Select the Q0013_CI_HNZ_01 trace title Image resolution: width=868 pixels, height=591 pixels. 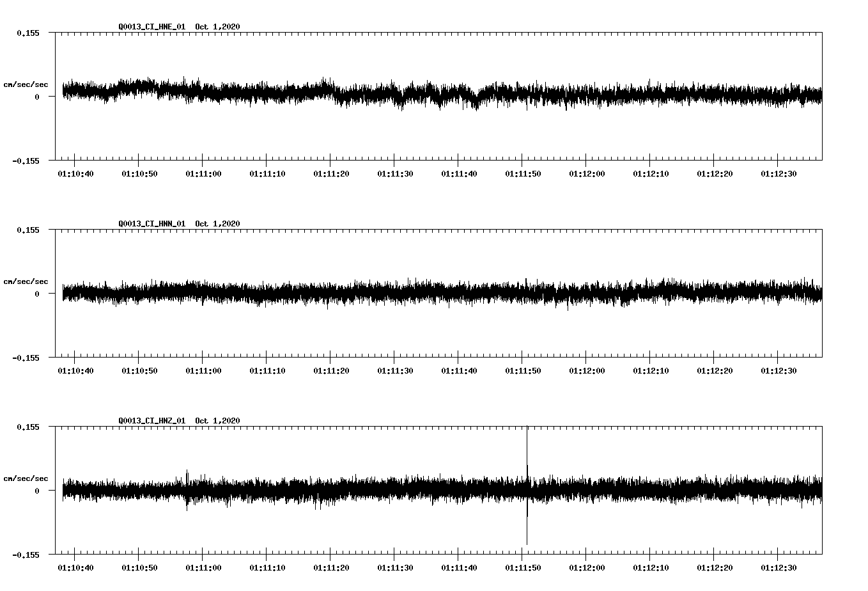pos(151,420)
